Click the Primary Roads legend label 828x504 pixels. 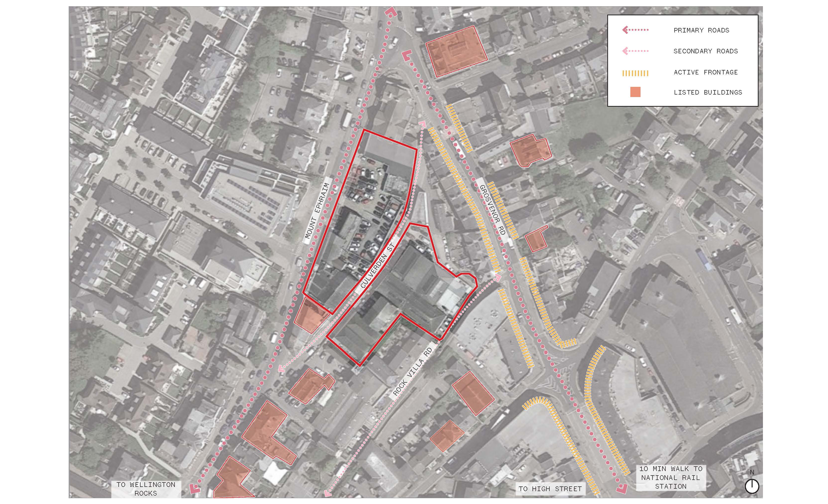tap(701, 30)
